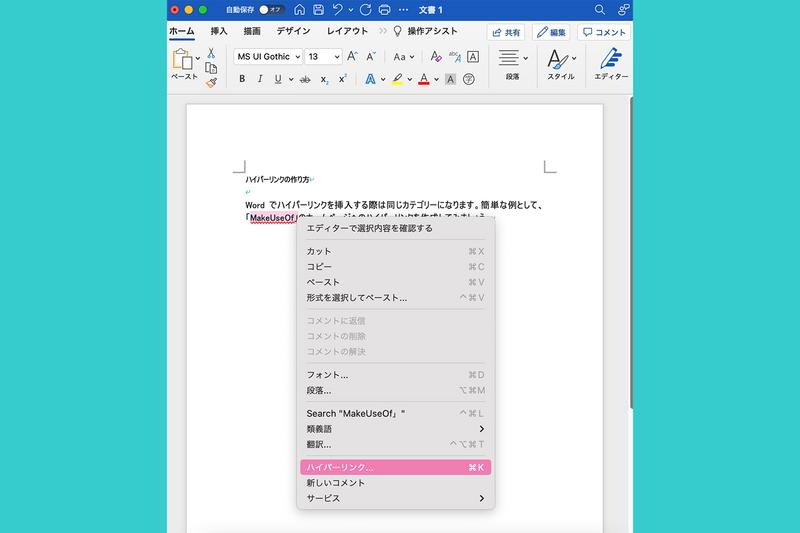The height and width of the screenshot is (533, 800).
Task: Open the 段落 paragraph group button
Action: click(512, 64)
